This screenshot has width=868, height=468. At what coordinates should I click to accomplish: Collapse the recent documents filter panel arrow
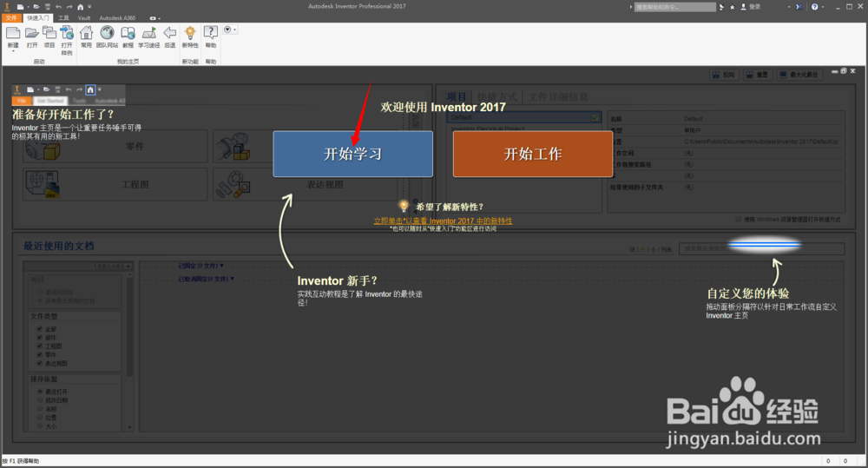[x=128, y=267]
